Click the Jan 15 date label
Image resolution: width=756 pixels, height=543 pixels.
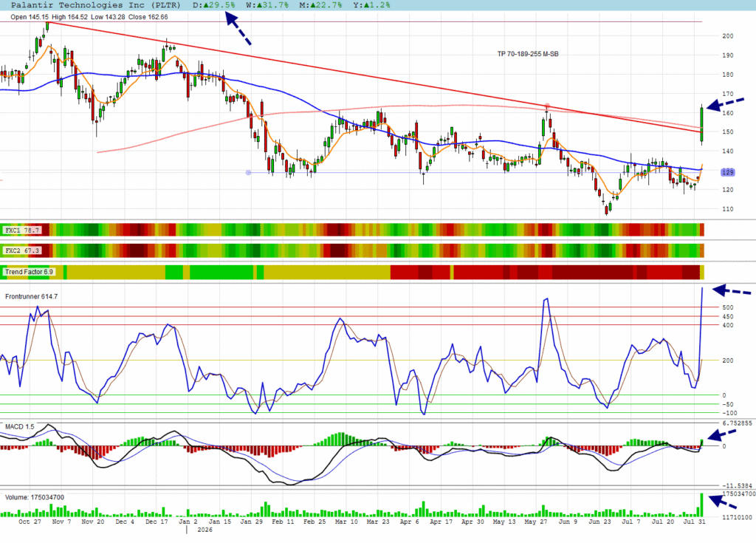pyautogui.click(x=220, y=522)
